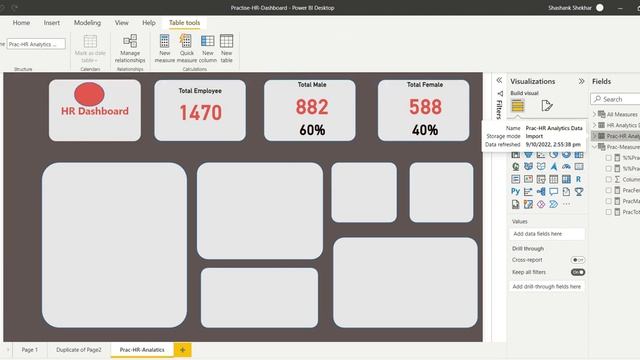Screen dimensions: 640x360
Task: Toggle the Cross-report switch
Action: click(x=578, y=260)
